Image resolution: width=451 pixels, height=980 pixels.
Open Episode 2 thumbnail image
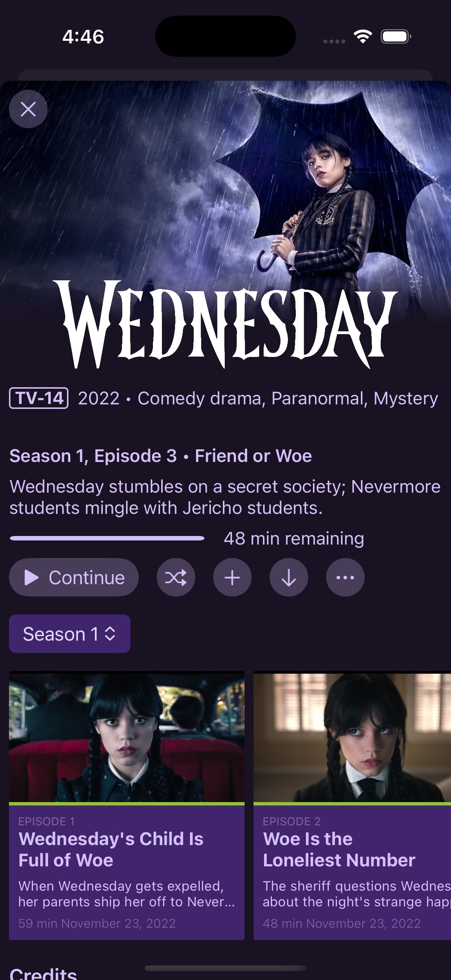point(352,737)
